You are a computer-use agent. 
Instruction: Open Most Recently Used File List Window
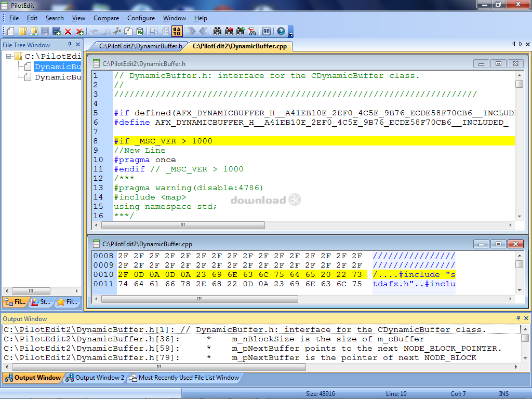tap(188, 378)
